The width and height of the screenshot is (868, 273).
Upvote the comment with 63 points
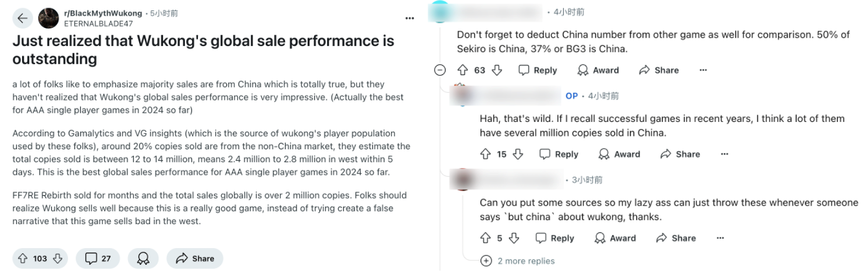(x=463, y=70)
